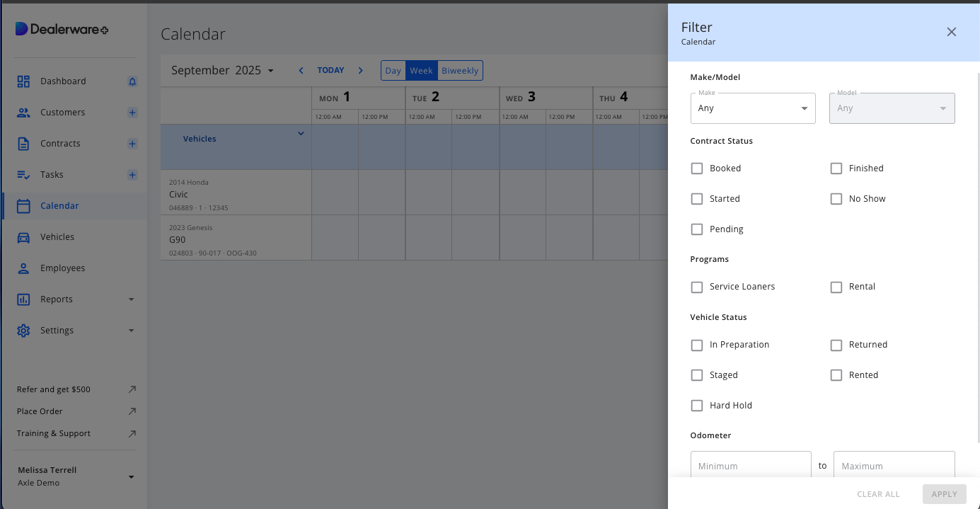980x509 pixels.
Task: Go to next week arrow
Action: [x=360, y=70]
